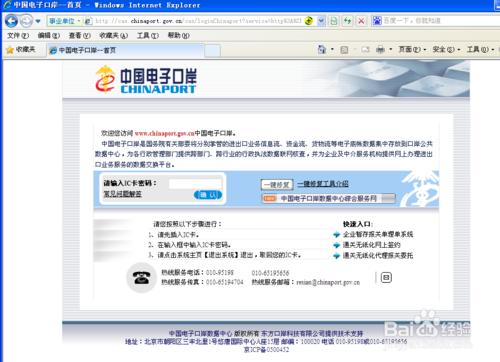This screenshot has width=500, height=362.
Task: Click the Baidu paw search provider icon
Action: point(377,21)
